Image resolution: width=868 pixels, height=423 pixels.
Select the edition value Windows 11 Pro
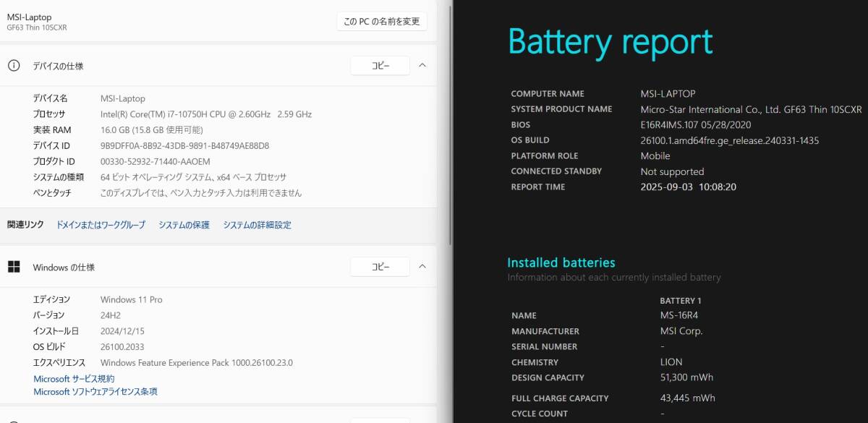[x=132, y=299]
